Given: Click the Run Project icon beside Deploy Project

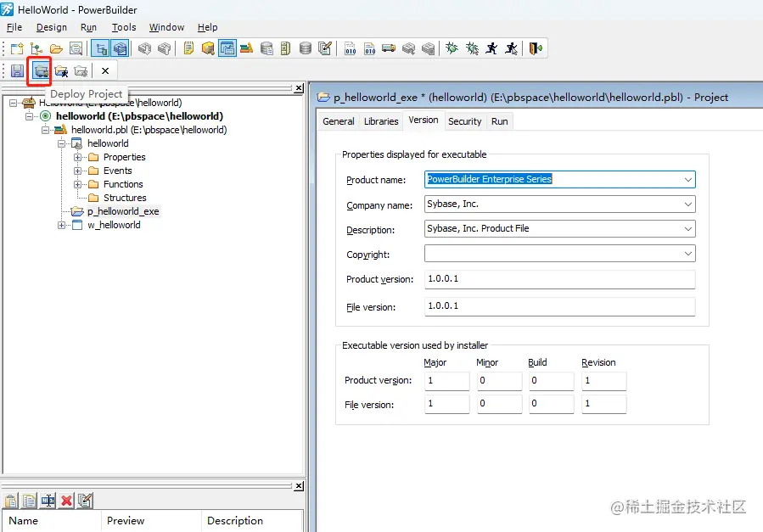Looking at the screenshot, I should click(x=61, y=71).
